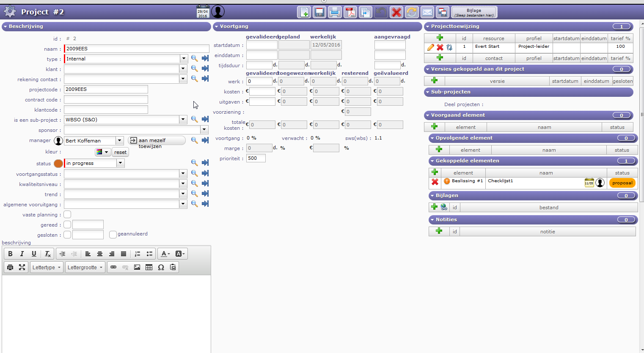The width and height of the screenshot is (644, 353).
Task: Click the refresh icon in top toolbar
Action: [x=411, y=12]
